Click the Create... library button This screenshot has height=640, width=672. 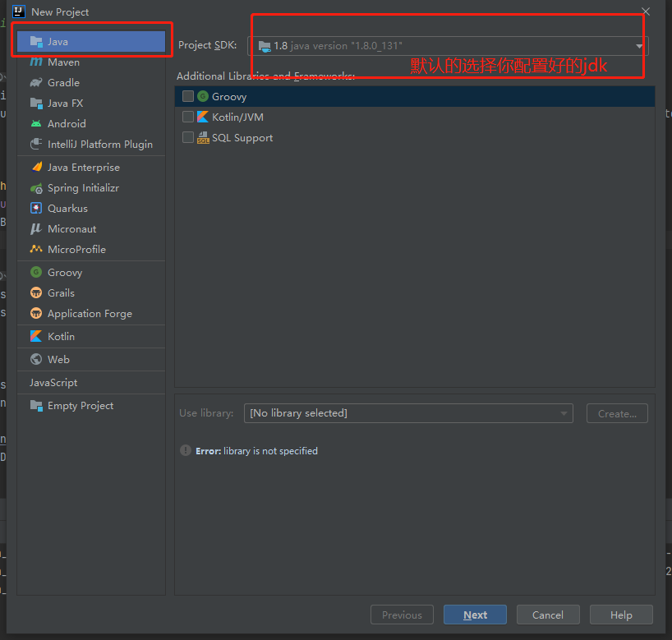point(617,413)
